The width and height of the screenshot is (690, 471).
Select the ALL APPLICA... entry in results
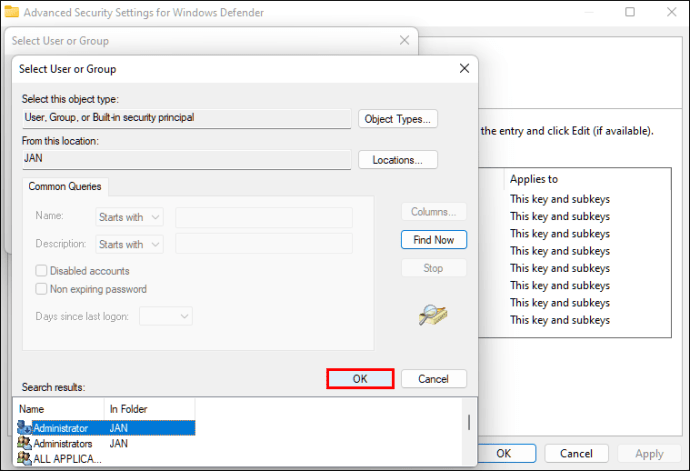(x=67, y=459)
